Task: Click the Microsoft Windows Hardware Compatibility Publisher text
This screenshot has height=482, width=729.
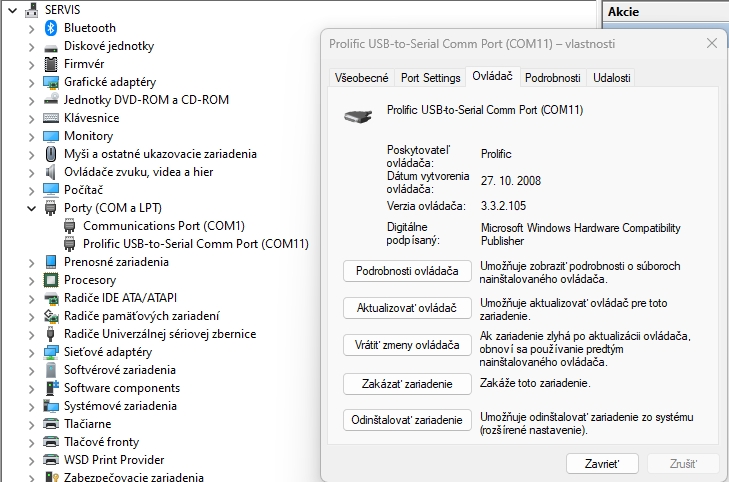Action: pos(580,234)
